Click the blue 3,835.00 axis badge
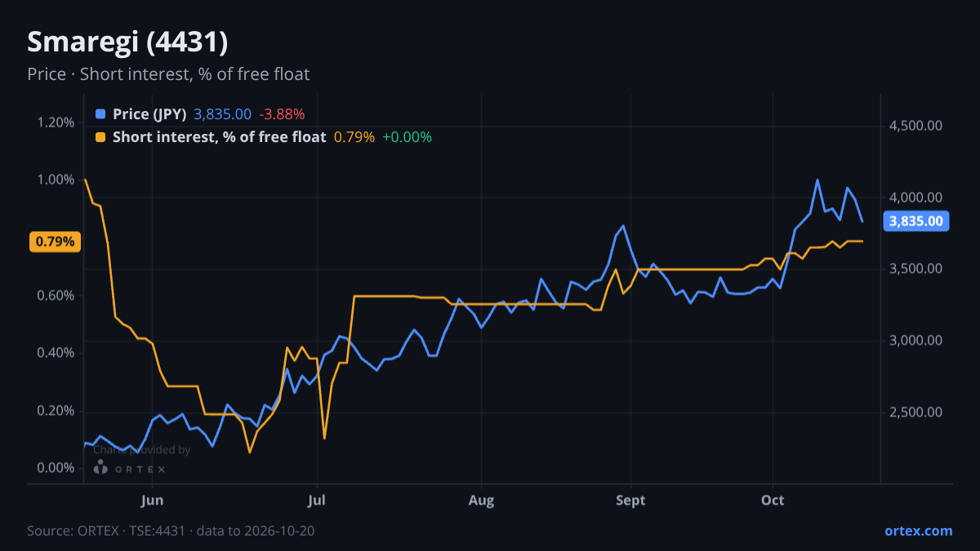Screen dimensions: 980x551 [915, 221]
